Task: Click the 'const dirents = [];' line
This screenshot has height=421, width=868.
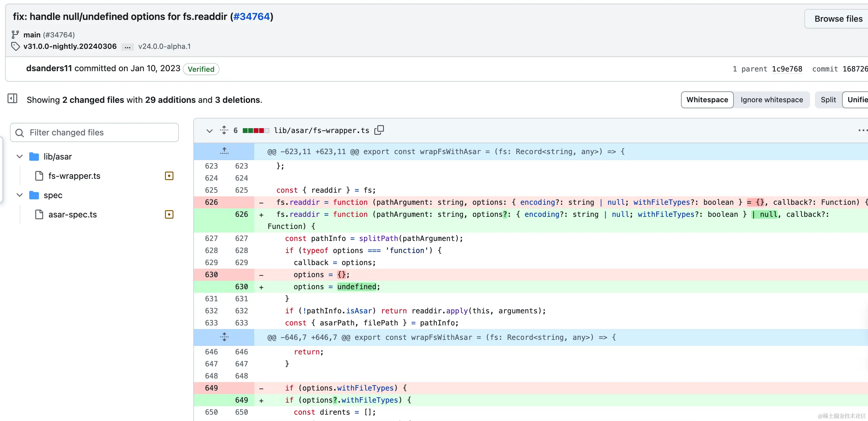Action: (334, 412)
